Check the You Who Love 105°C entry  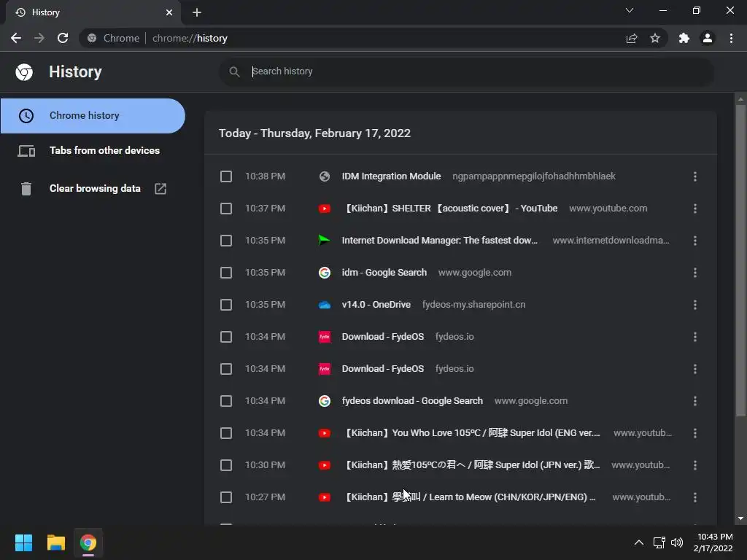226,433
